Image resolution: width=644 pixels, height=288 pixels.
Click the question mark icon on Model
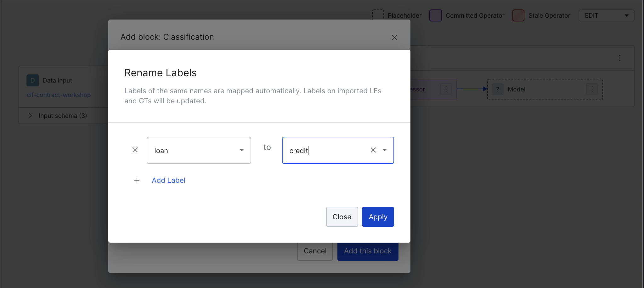(x=498, y=89)
